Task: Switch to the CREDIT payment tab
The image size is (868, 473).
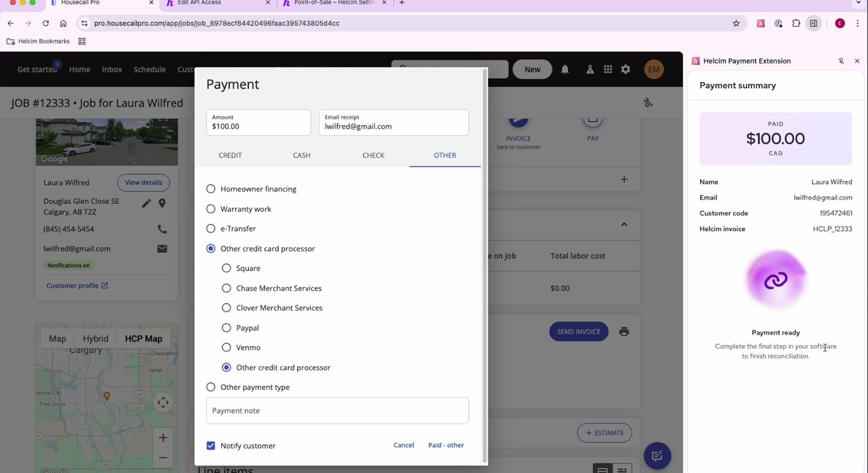Action: pos(230,155)
